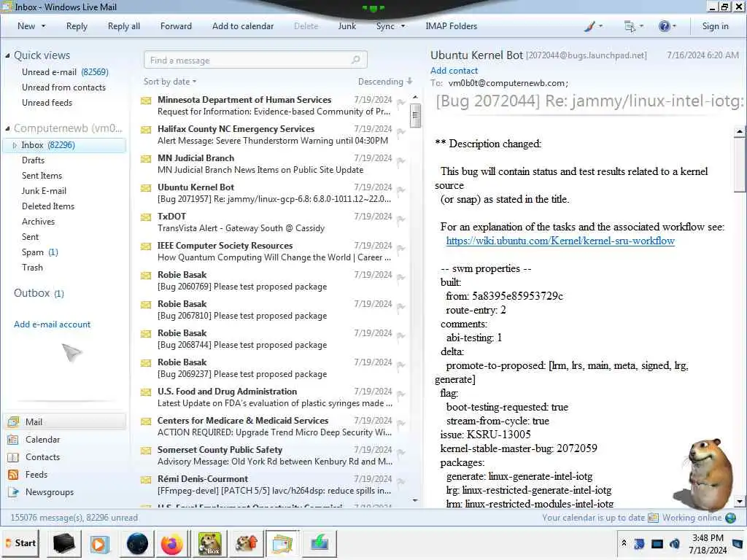This screenshot has width=747, height=560.
Task: Flag the Centers for Medicare & Medicaid message
Action: coord(401,423)
